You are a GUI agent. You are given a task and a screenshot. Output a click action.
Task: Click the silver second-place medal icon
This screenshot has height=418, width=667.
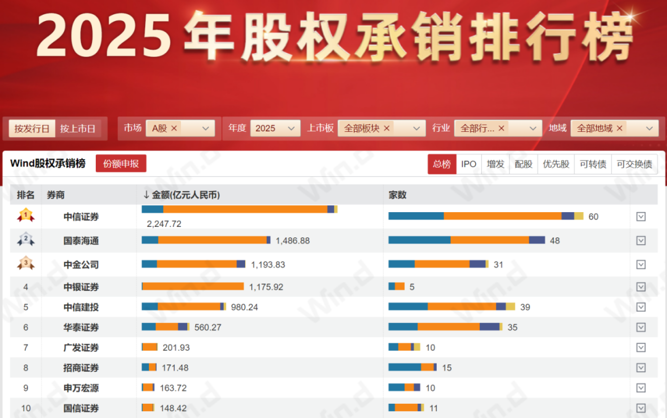point(25,240)
